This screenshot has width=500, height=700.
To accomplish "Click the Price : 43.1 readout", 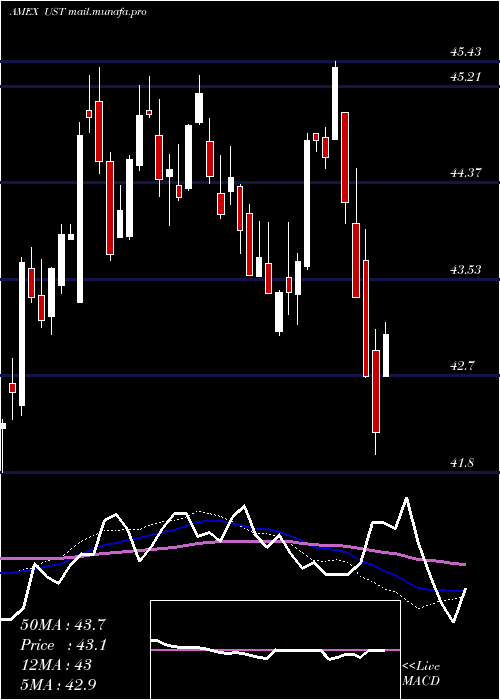I will coord(63,645).
